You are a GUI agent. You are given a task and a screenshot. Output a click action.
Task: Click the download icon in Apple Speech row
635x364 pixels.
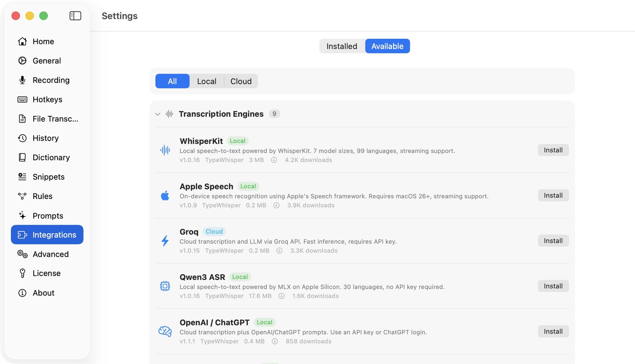point(277,205)
